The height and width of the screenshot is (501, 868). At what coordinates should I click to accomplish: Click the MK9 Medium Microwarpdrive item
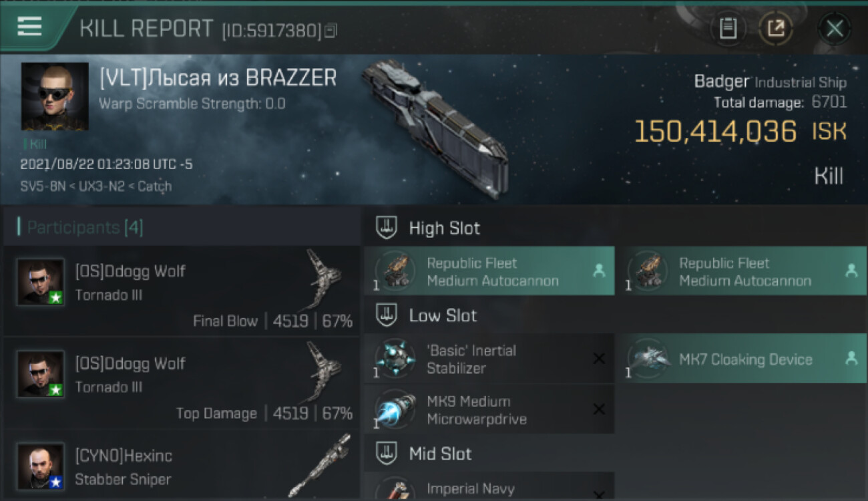coord(489,409)
